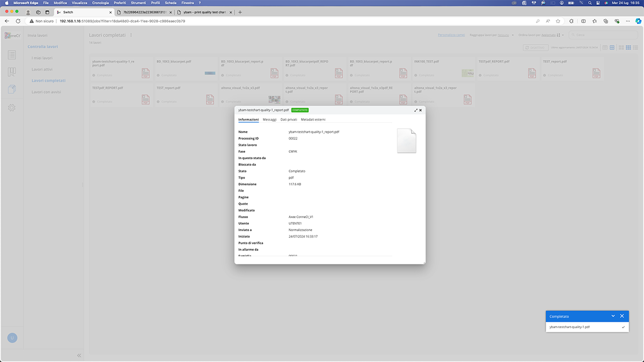Image resolution: width=644 pixels, height=362 pixels.
Task: Open the jobs list icon in the sidebar
Action: (12, 55)
